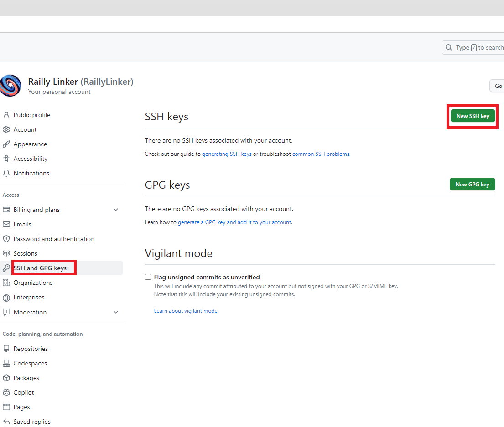Expand the Moderation section chevron

click(116, 312)
